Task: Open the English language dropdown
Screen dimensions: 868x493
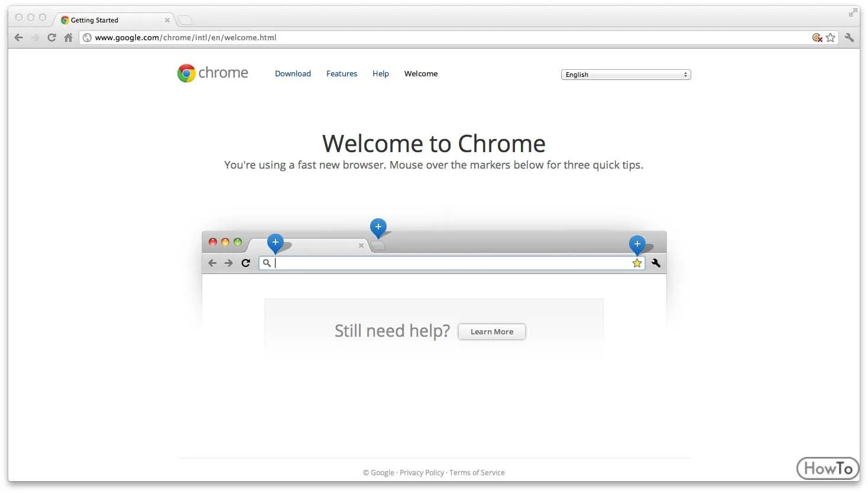Action: [626, 75]
